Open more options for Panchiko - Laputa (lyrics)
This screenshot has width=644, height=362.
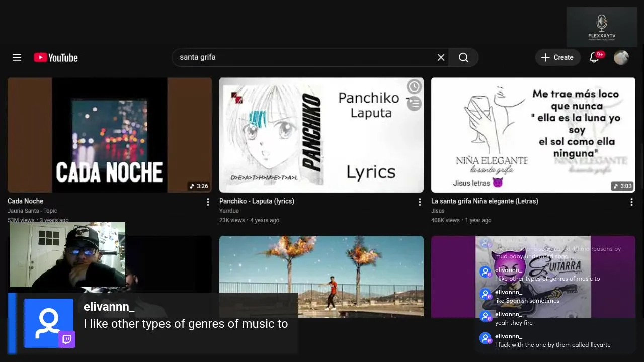click(420, 202)
